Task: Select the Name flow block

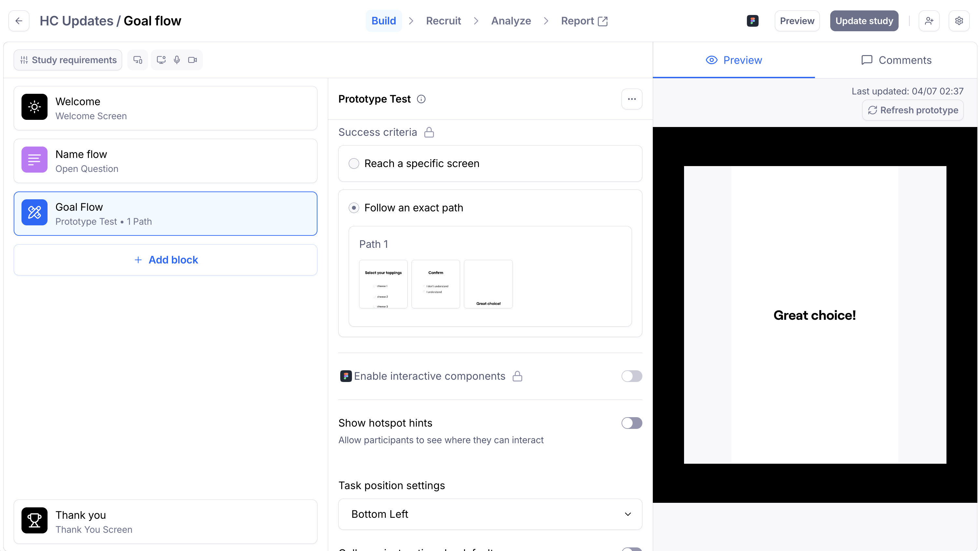Action: click(x=165, y=161)
